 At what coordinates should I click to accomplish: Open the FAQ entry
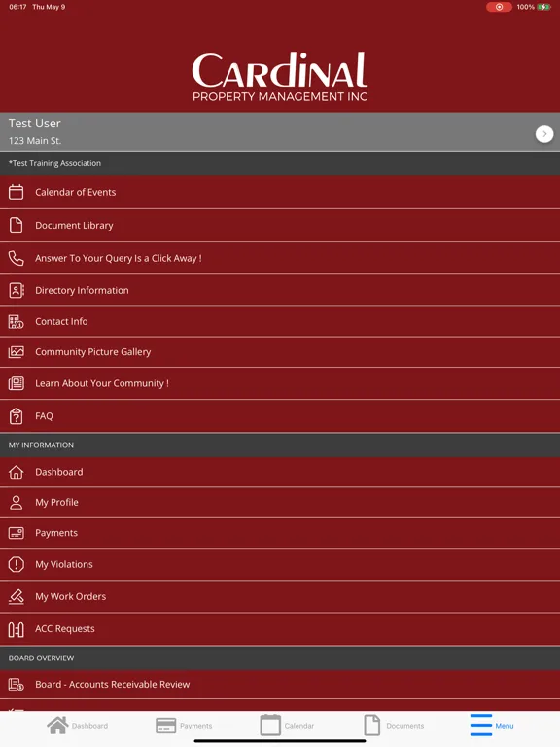280,416
